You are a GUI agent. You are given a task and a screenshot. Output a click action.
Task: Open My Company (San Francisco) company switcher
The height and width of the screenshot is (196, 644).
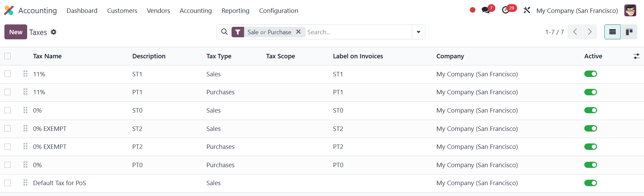577,11
